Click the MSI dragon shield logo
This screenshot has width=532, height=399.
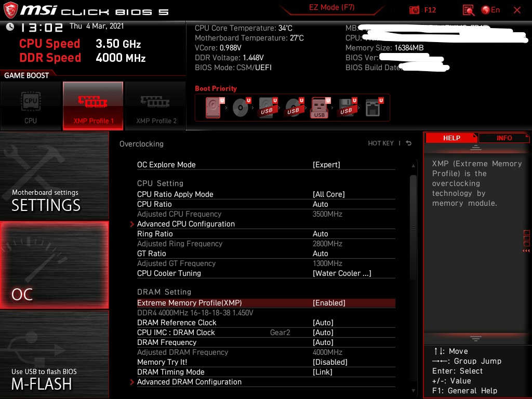10,10
